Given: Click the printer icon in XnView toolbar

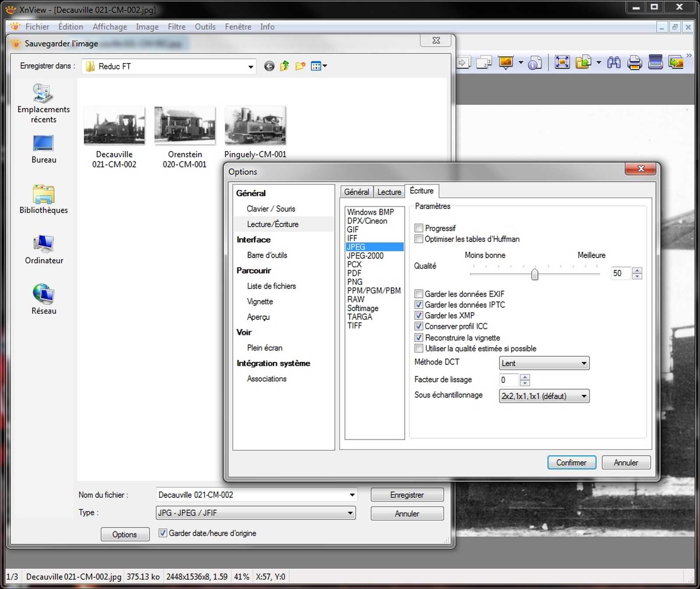Looking at the screenshot, I should pos(634,63).
